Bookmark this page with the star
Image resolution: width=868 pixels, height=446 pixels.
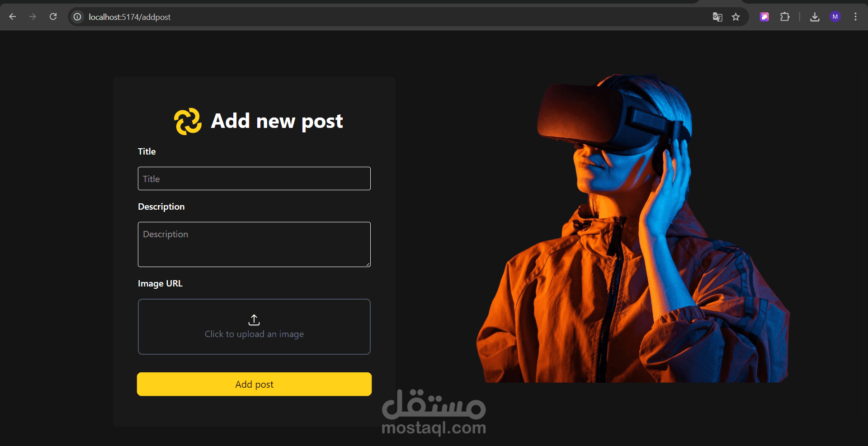pyautogui.click(x=736, y=17)
